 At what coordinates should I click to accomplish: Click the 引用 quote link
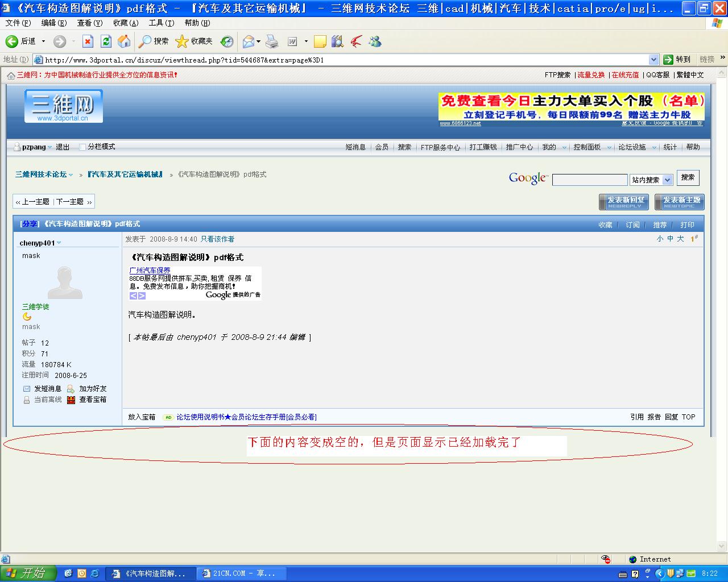[x=637, y=417]
